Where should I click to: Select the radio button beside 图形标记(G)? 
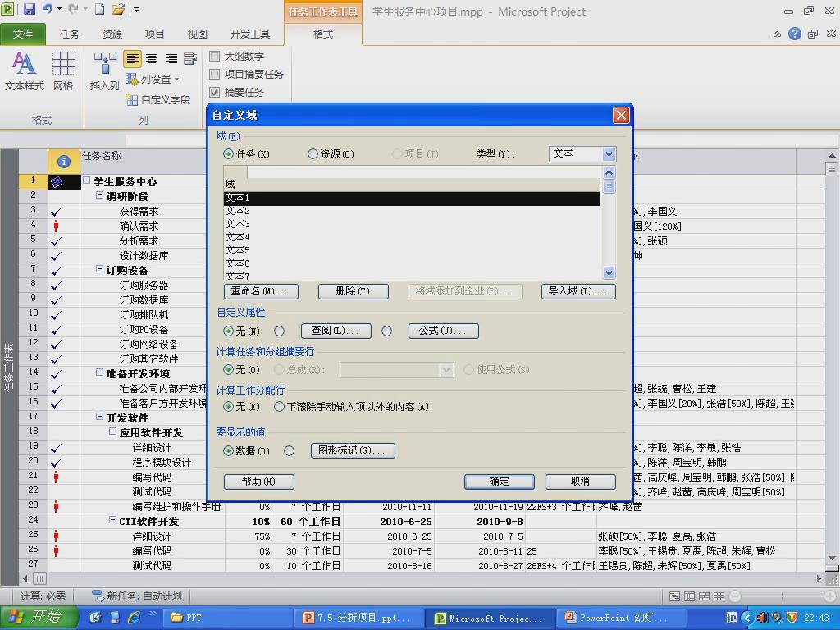290,451
